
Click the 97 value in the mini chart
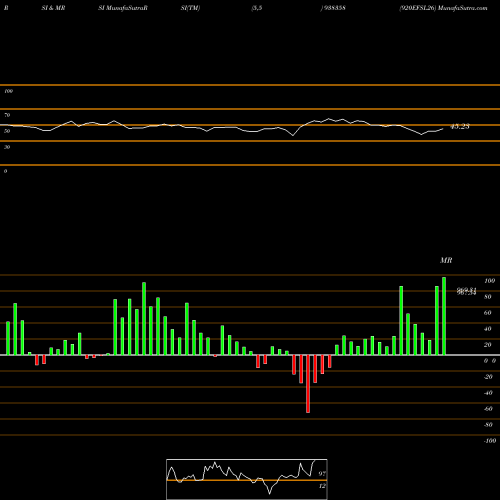click(322, 473)
